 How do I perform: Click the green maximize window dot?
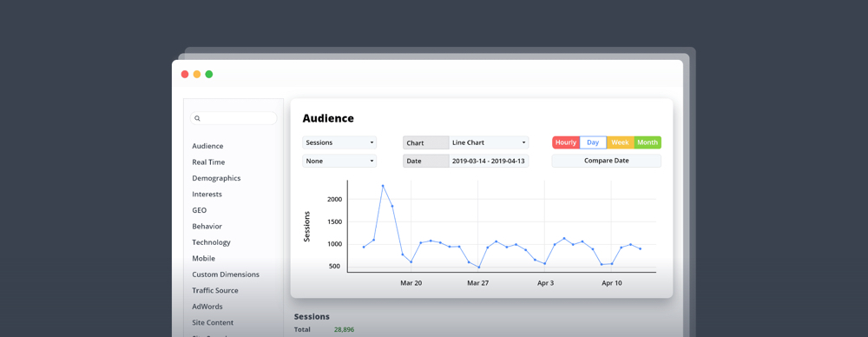point(208,75)
